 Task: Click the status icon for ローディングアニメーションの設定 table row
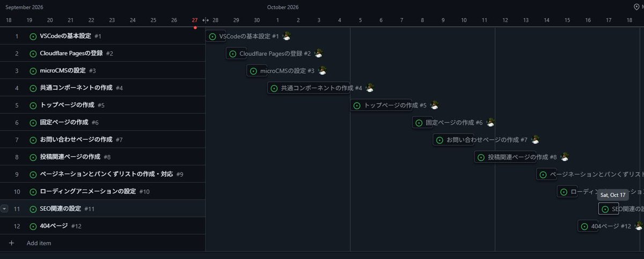[33, 191]
